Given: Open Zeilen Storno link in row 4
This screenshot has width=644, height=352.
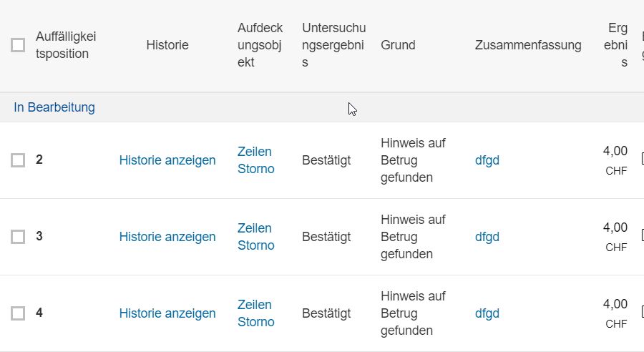Looking at the screenshot, I should [x=256, y=313].
